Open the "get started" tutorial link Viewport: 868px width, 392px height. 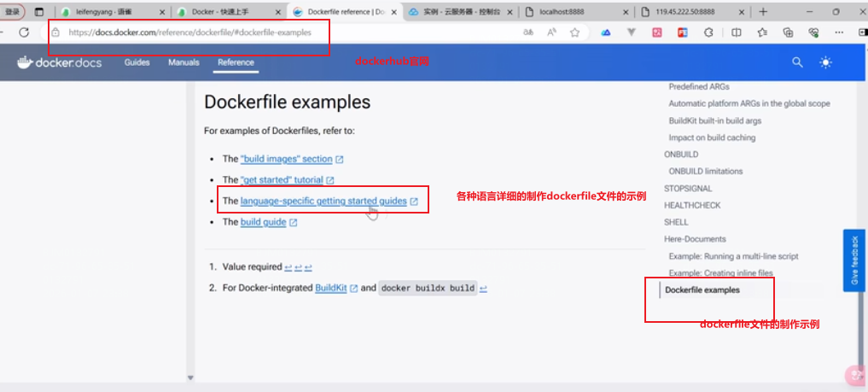[x=282, y=180]
